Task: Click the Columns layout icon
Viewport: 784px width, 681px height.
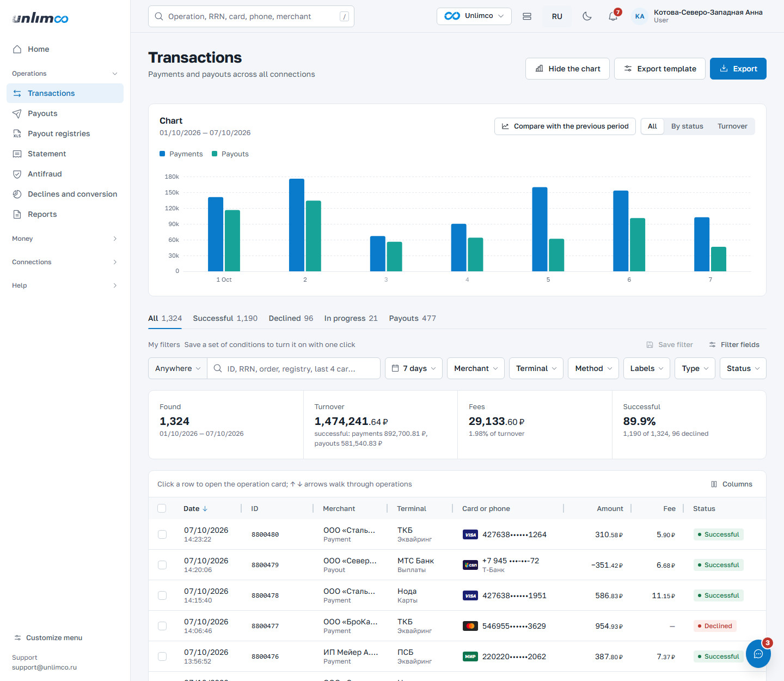Action: coord(714,484)
